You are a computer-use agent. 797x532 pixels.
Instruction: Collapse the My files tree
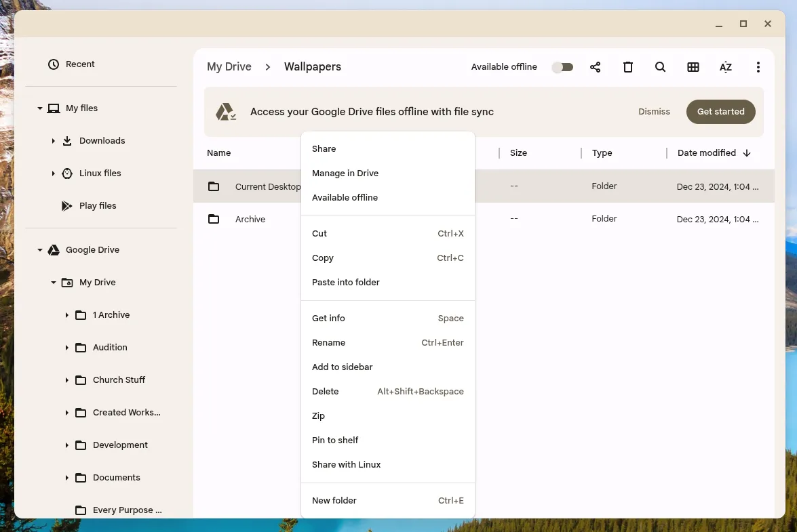[40, 108]
